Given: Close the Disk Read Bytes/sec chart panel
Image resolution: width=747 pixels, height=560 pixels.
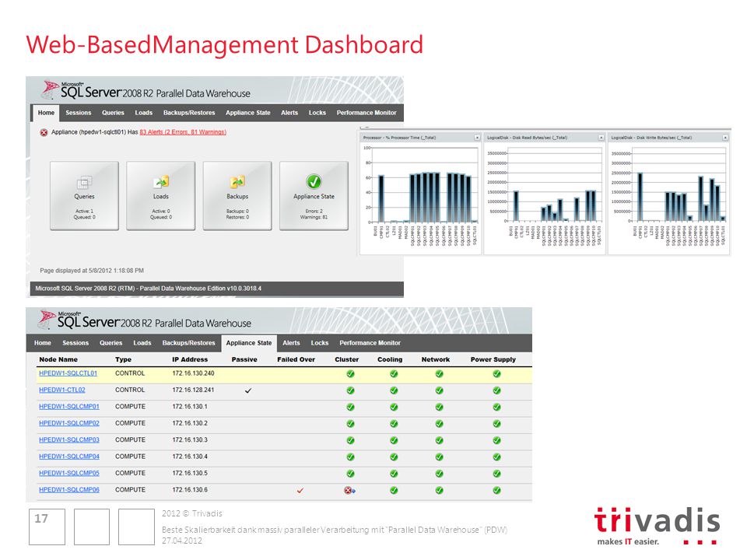Looking at the screenshot, I should pyautogui.click(x=601, y=138).
